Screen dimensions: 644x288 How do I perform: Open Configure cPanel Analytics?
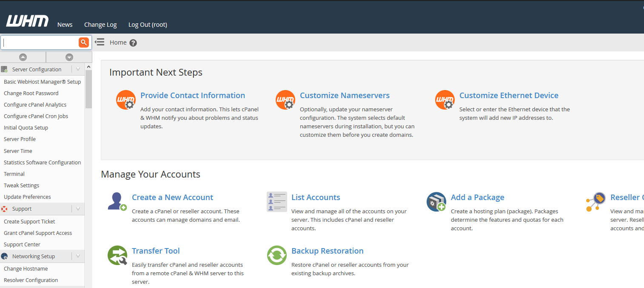35,104
